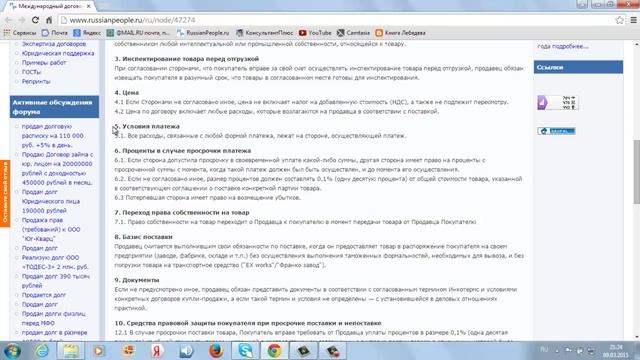Open the speaker application in taskbar
This screenshot has height=360, width=640.
click(187, 351)
